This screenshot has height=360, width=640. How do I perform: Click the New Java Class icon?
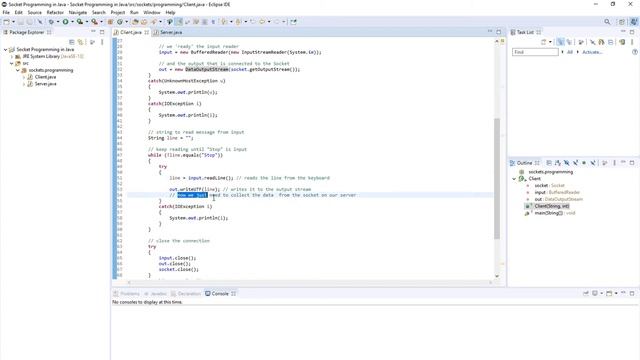[x=120, y=22]
